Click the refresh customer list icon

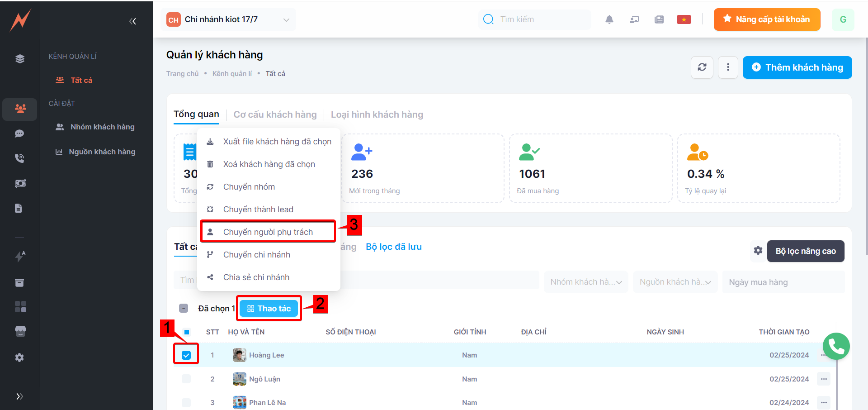[702, 67]
